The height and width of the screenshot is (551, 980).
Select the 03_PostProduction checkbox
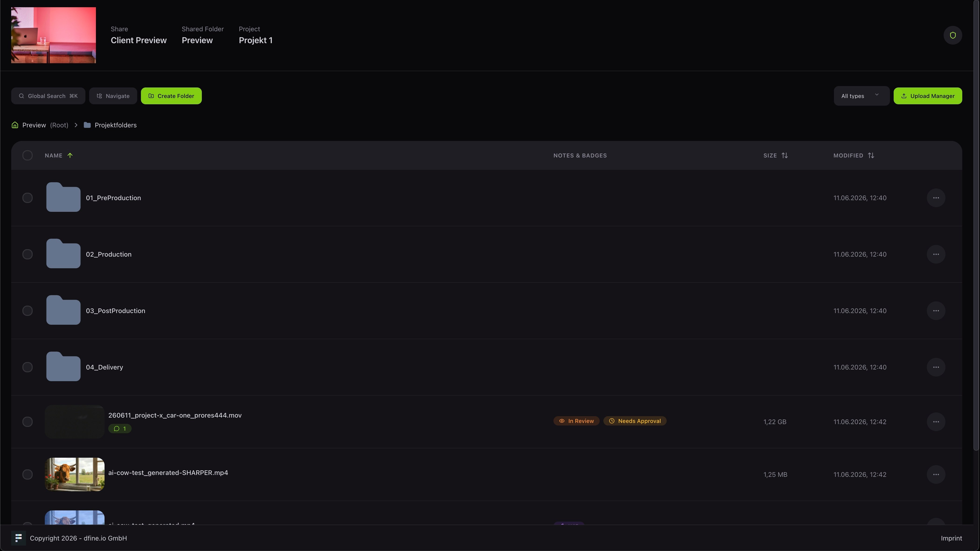click(x=27, y=311)
